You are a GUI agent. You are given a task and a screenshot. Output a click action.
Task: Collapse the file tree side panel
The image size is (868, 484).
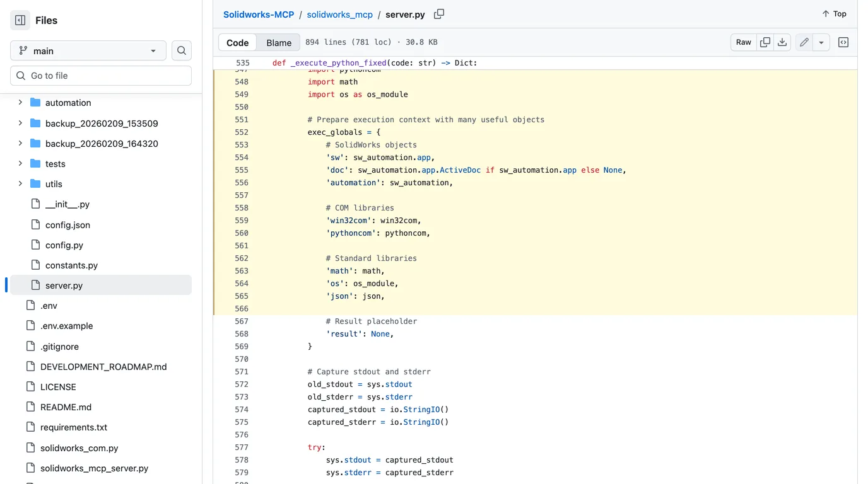tap(20, 20)
